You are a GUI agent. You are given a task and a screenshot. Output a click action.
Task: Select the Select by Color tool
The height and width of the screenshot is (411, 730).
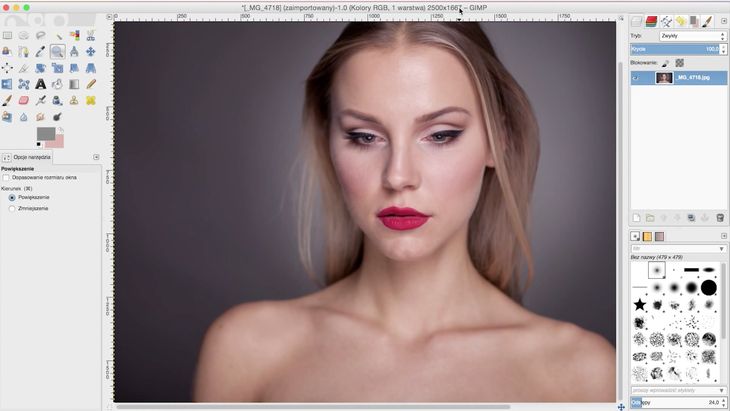click(74, 35)
